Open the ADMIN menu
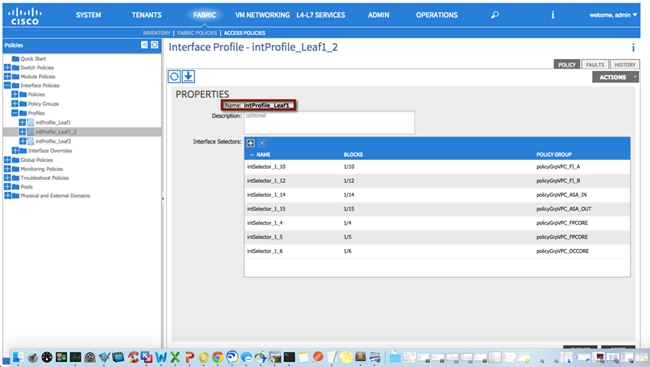Viewport: 650px width, 367px height. point(378,15)
